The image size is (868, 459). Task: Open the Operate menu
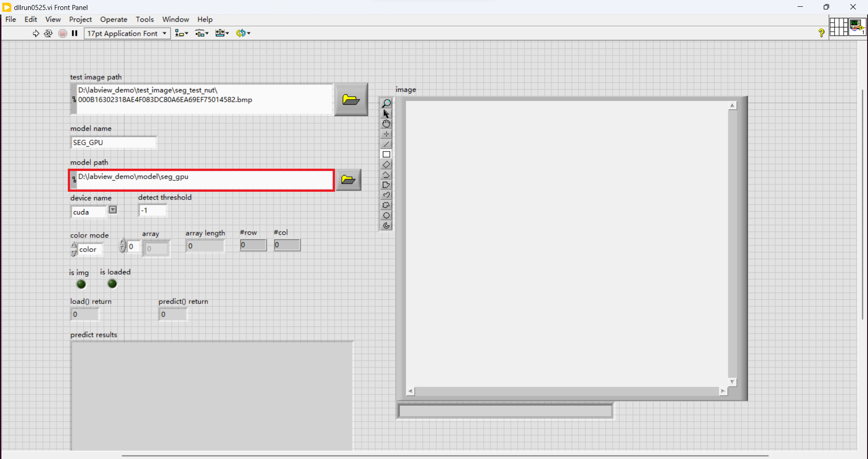coord(113,19)
